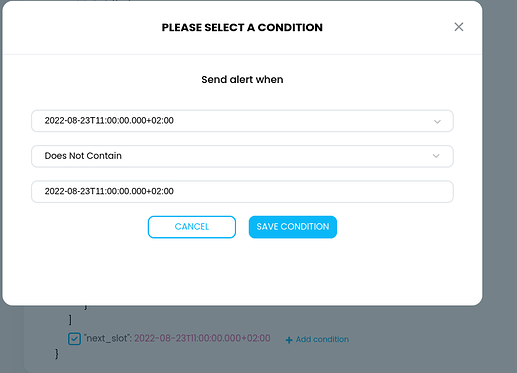This screenshot has width=517, height=373.
Task: Open the Does Not Contain operator dropdown
Action: tap(242, 156)
